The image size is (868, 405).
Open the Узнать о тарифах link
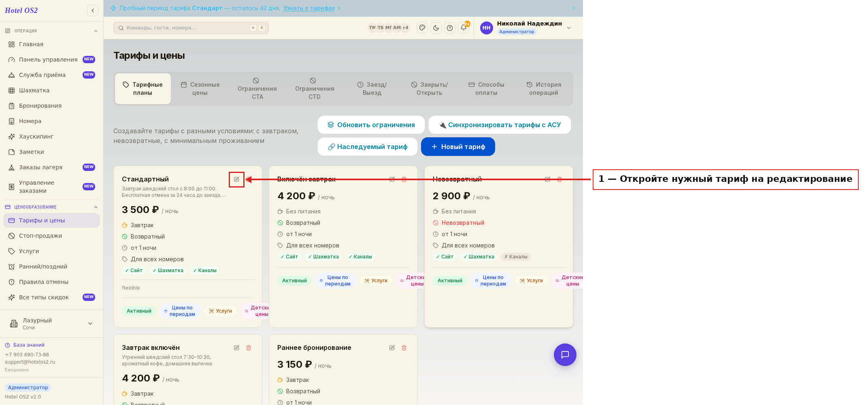tap(309, 8)
